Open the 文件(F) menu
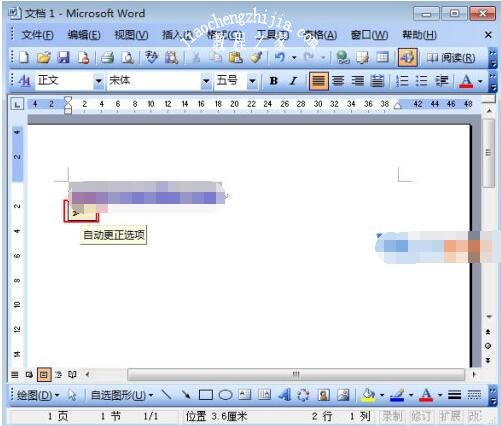The width and height of the screenshot is (501, 426). (37, 35)
